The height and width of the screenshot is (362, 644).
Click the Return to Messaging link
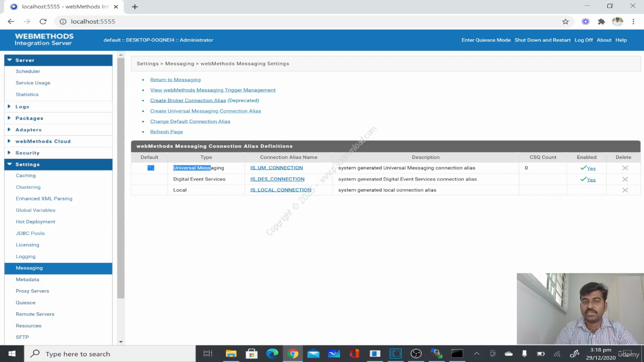[x=175, y=80]
